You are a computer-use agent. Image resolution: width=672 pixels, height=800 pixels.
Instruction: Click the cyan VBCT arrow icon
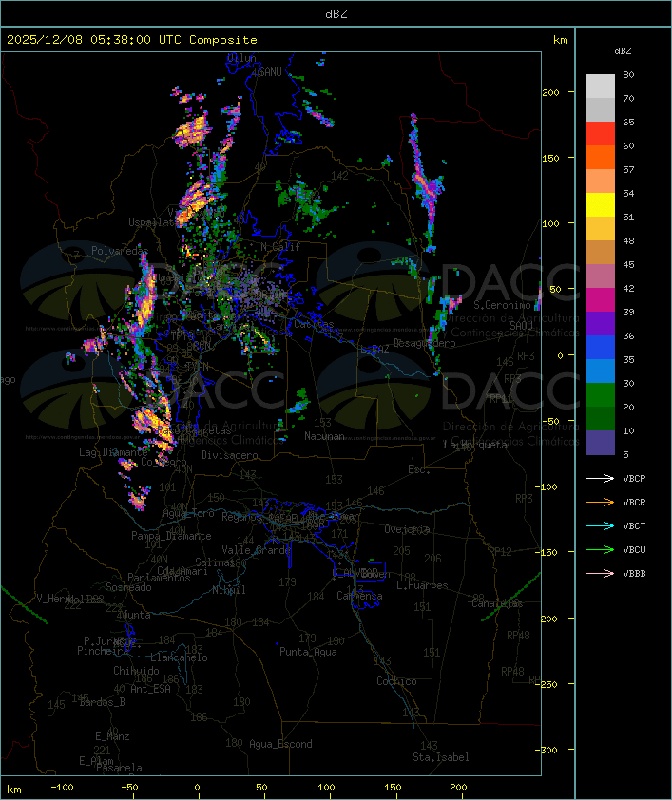coord(600,525)
